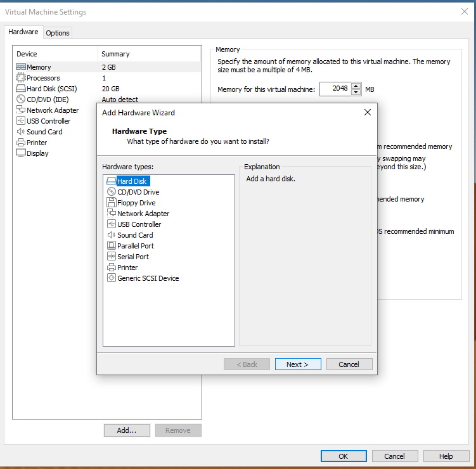Click the disabled Back button
476x469 pixels.
point(247,364)
